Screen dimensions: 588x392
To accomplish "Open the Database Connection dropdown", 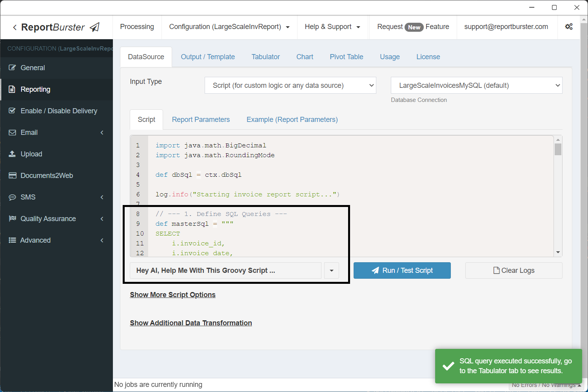I will 476,85.
